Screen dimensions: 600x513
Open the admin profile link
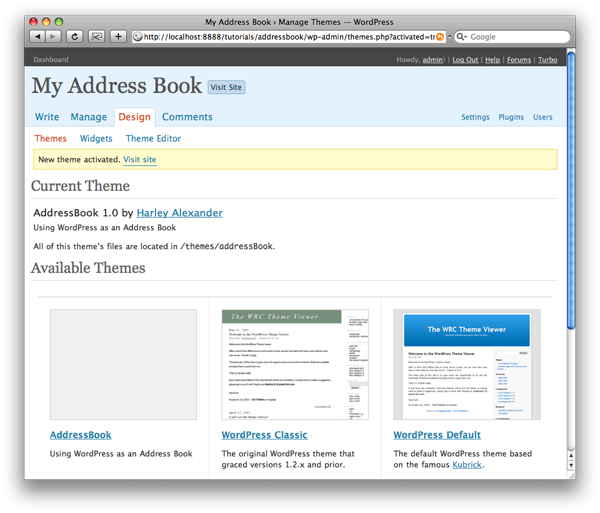(433, 60)
